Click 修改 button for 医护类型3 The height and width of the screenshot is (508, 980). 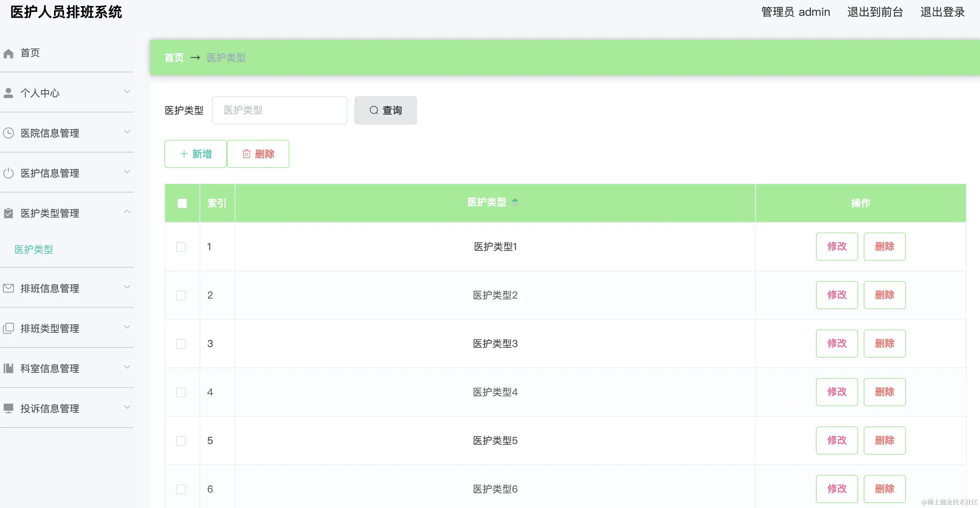[x=837, y=344]
